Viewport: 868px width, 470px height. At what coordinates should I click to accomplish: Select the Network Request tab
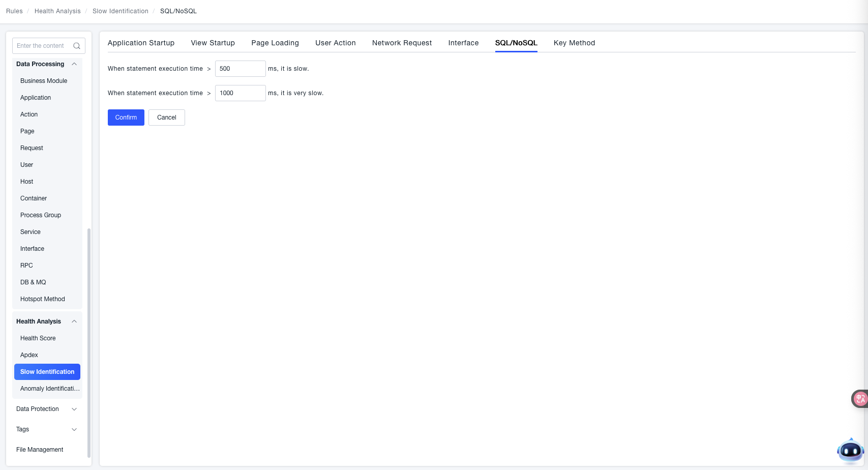click(402, 43)
